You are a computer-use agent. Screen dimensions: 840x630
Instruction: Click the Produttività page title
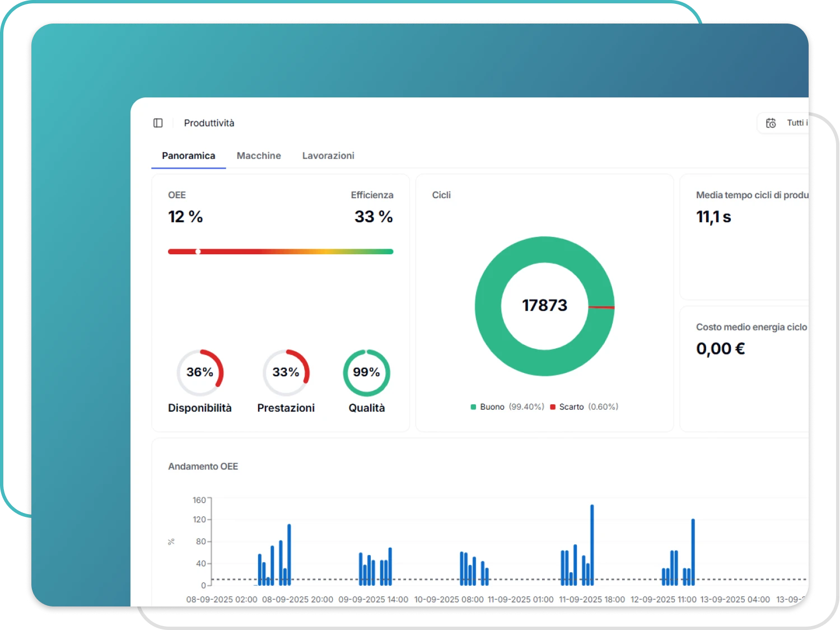coord(209,123)
